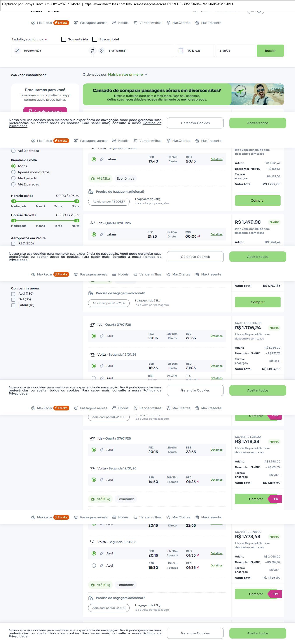Open the 1 adulto, econômica passenger dropdown

30,39
